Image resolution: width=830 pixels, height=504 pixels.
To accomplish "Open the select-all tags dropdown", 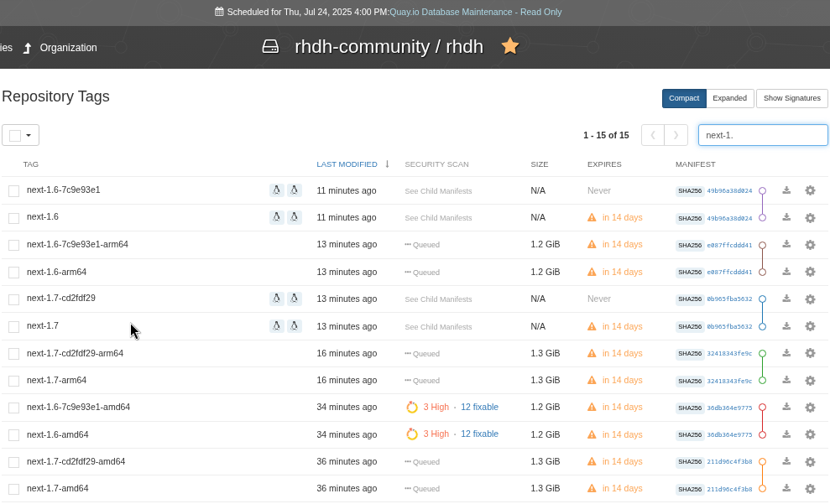I will click(x=21, y=135).
